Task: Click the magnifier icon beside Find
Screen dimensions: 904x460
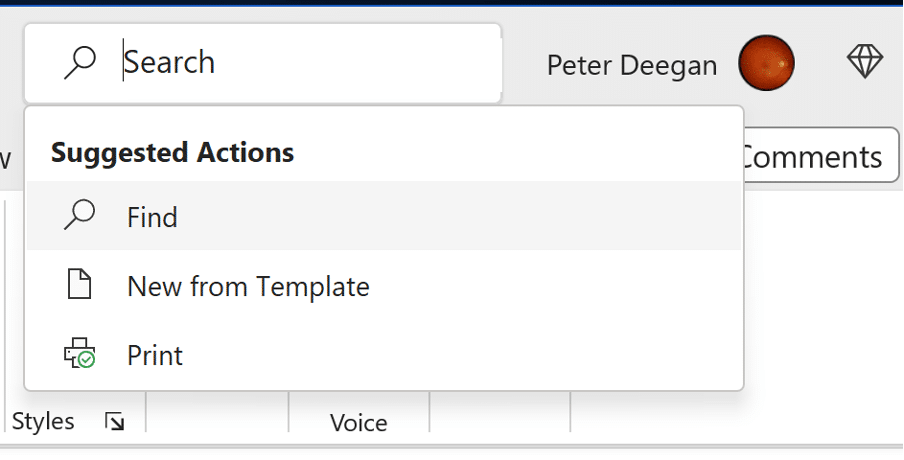Action: [80, 215]
